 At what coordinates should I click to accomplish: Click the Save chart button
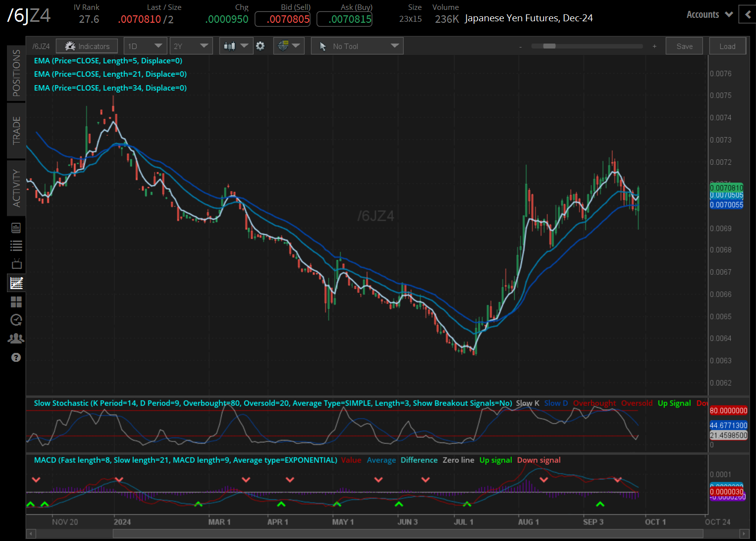684,46
